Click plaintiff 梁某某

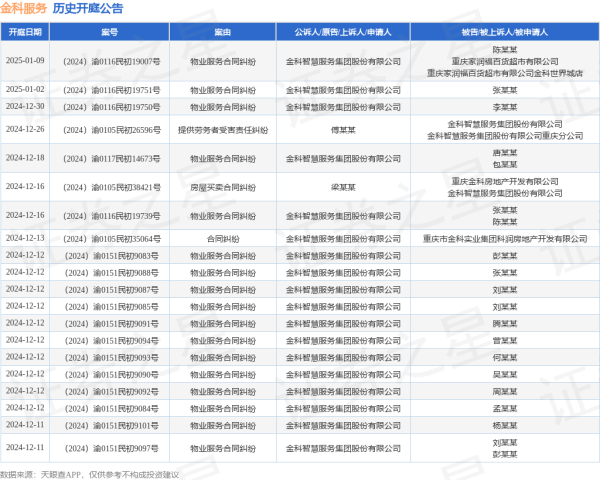click(343, 188)
